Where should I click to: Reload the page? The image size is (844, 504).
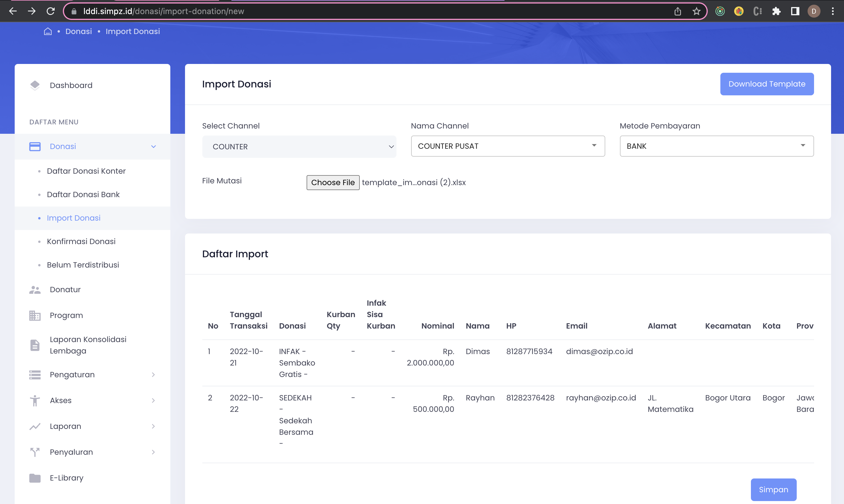click(x=51, y=11)
